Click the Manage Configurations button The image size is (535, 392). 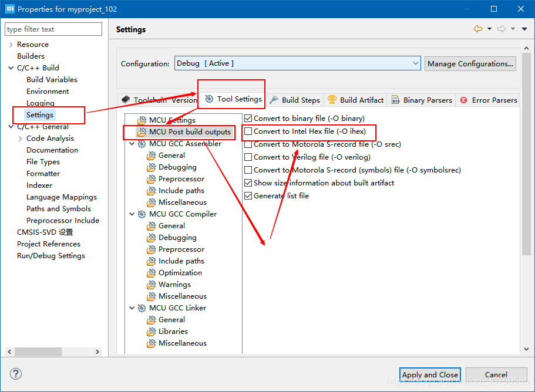tap(470, 64)
